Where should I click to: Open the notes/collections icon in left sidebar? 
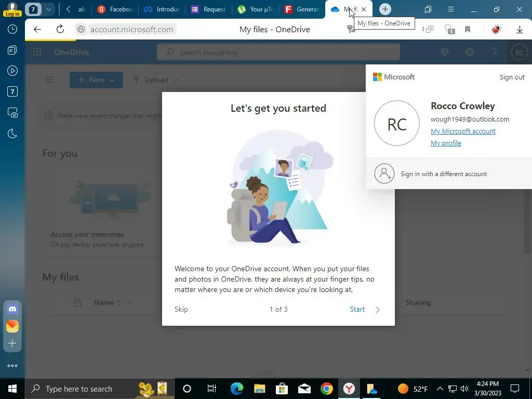(12, 50)
